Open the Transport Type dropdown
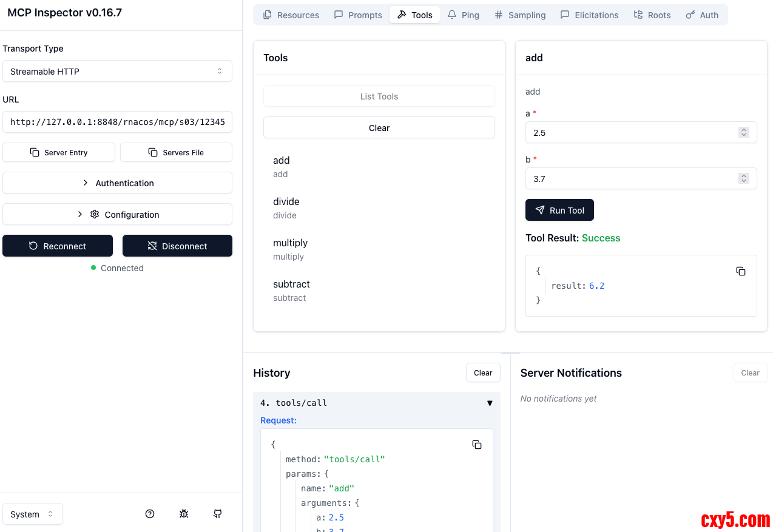The width and height of the screenshot is (773, 532). [117, 71]
